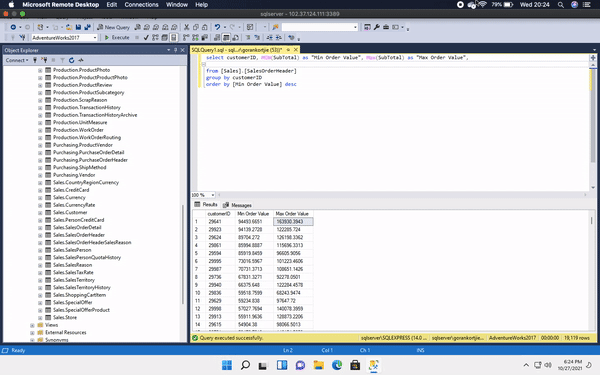Viewport: 600px width, 375px height.
Task: Open the macOS Window menu
Action: click(x=177, y=5)
